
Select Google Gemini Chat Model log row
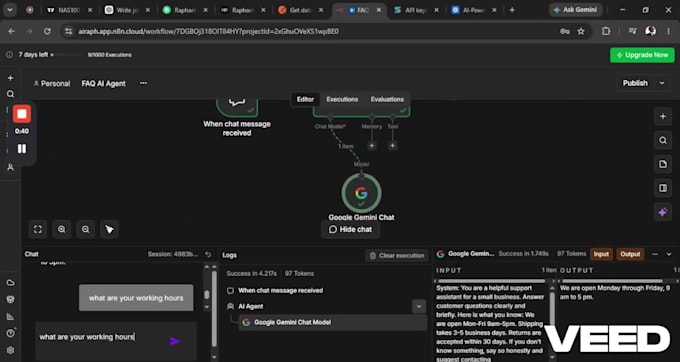pyautogui.click(x=333, y=323)
